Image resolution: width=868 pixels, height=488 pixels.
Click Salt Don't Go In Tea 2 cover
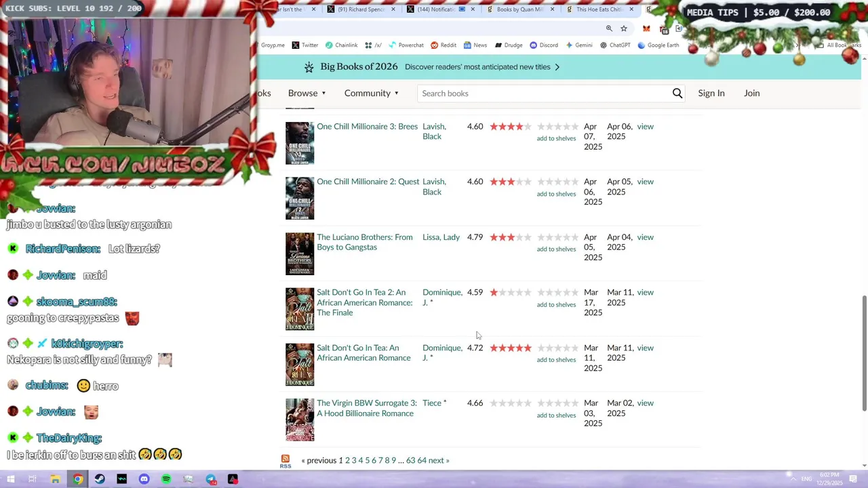coord(300,309)
